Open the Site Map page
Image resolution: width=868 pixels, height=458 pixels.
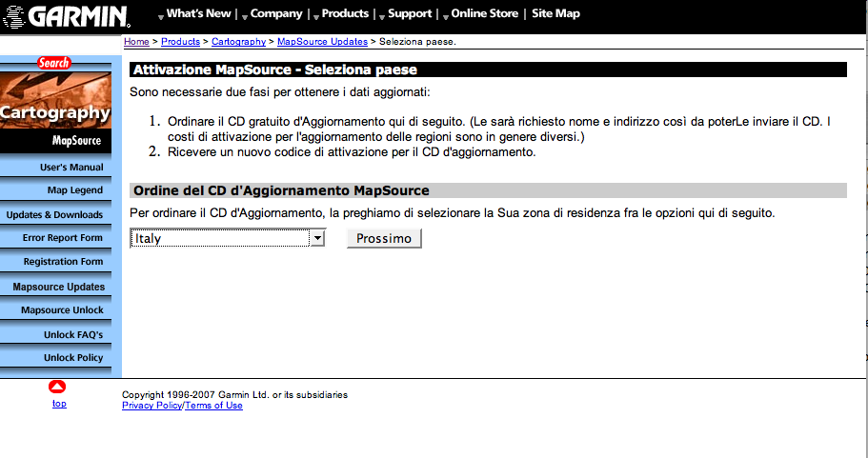coord(555,14)
